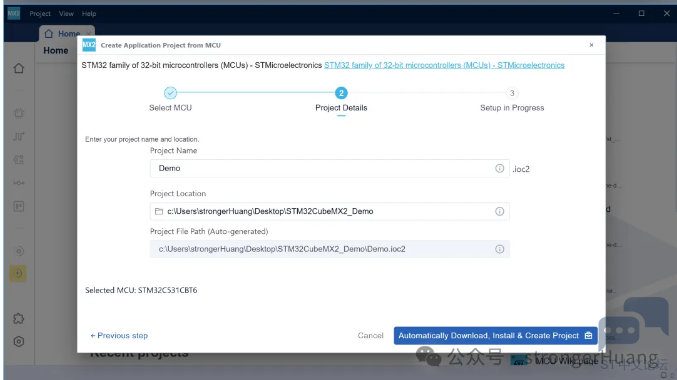
Task: Maximize the STM32CubeMX2 window
Action: [642, 13]
